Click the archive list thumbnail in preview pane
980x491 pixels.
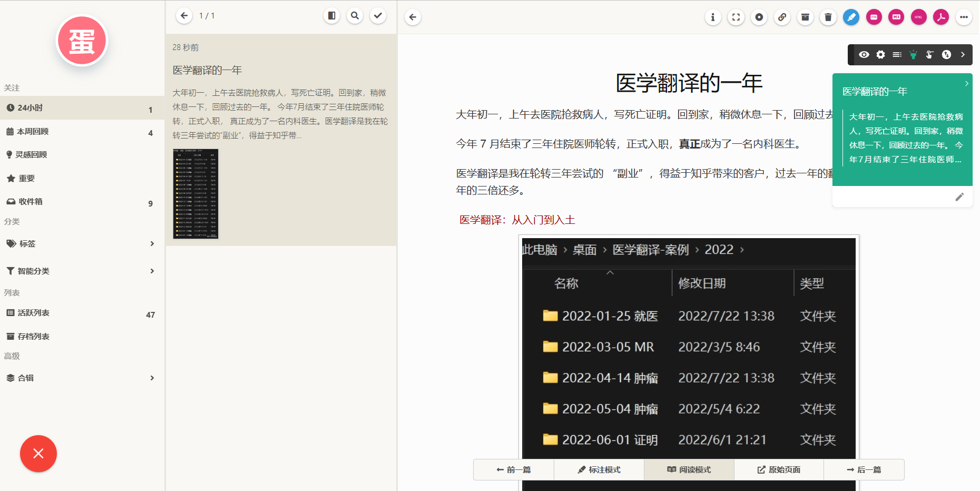coord(195,194)
